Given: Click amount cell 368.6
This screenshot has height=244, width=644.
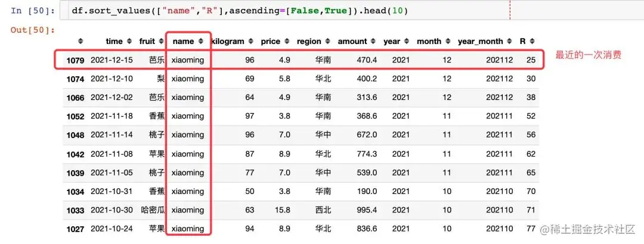Looking at the screenshot, I should 367,116.
